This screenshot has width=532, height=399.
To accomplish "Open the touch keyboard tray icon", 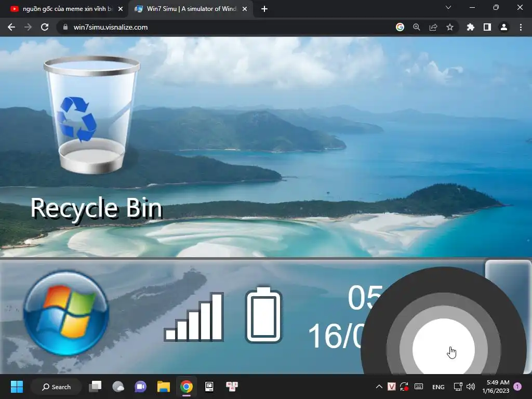I will click(x=419, y=387).
